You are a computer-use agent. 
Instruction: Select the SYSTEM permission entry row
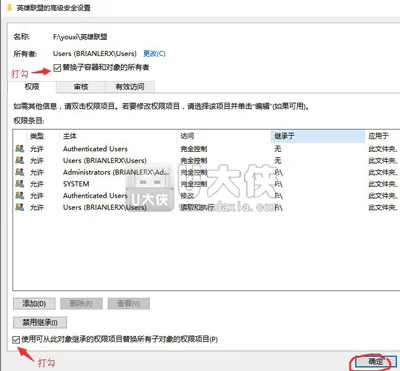(x=207, y=184)
